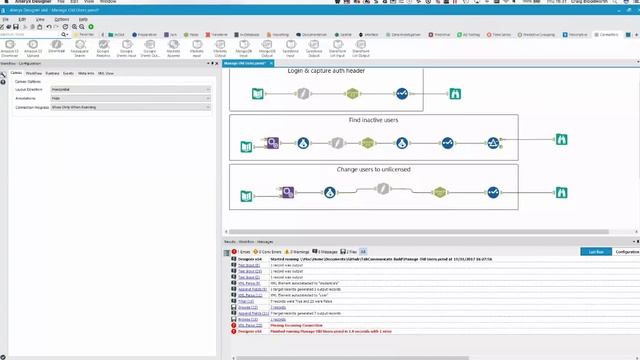Pick the Download tool in the palette
The image size is (640, 360).
56,47
